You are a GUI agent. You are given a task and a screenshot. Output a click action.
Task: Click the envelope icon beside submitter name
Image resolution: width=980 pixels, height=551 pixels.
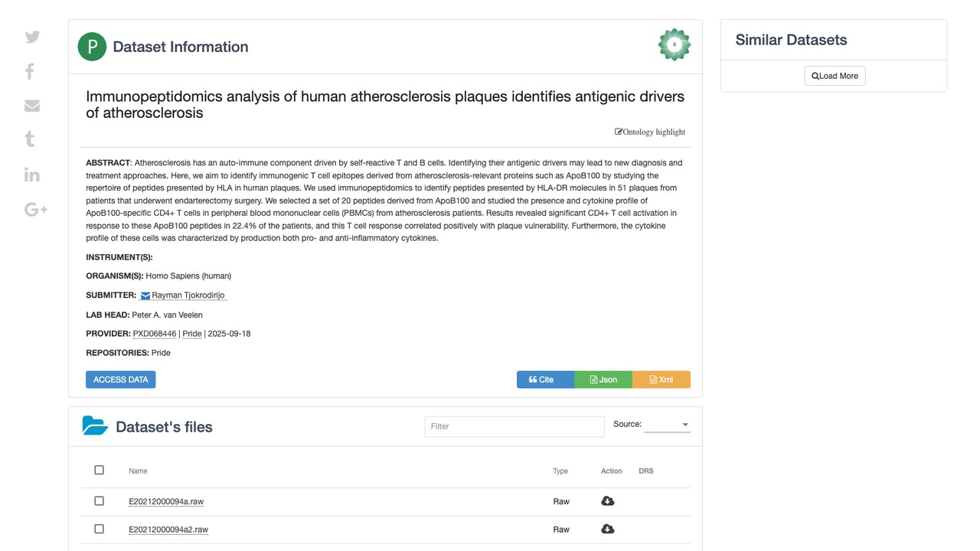(x=145, y=295)
